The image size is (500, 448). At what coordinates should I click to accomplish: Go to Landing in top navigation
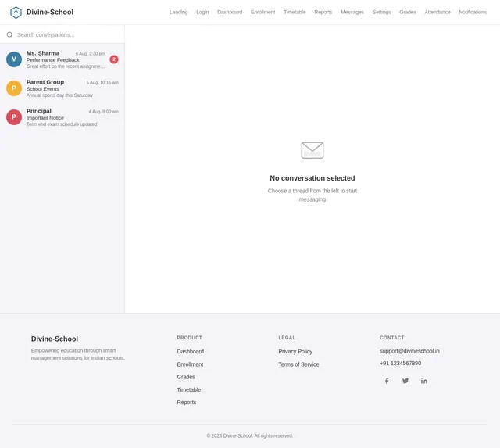(x=179, y=13)
